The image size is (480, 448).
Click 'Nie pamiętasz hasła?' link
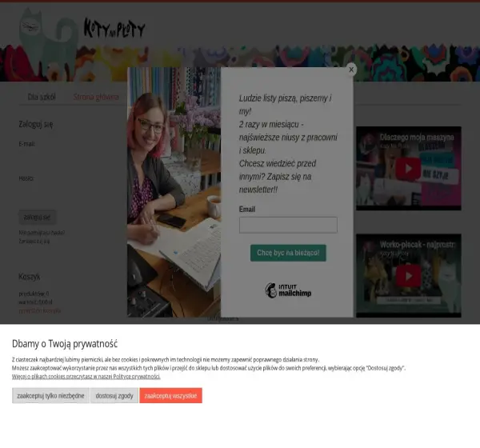42,233
